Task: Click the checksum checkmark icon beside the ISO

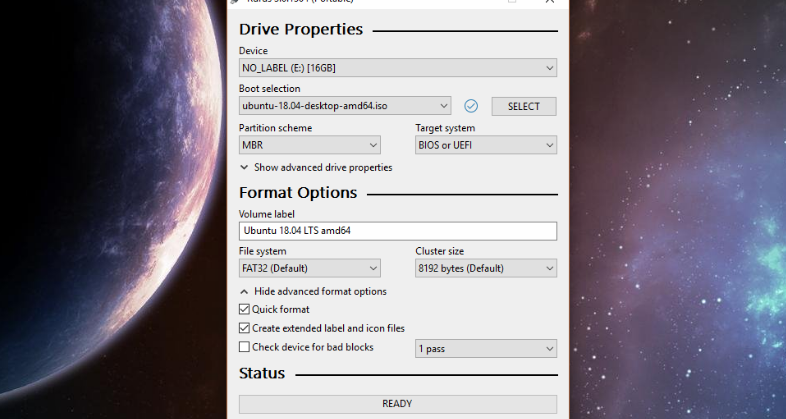Action: (471, 106)
